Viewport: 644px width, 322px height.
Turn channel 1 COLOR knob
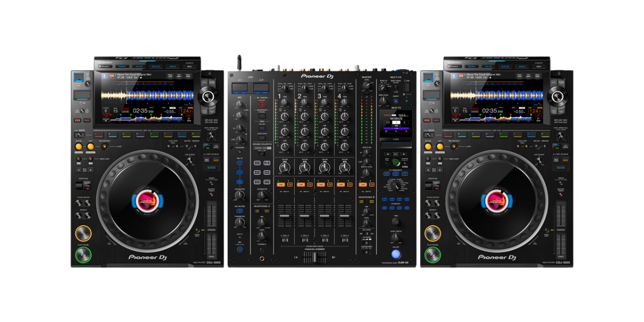[284, 168]
